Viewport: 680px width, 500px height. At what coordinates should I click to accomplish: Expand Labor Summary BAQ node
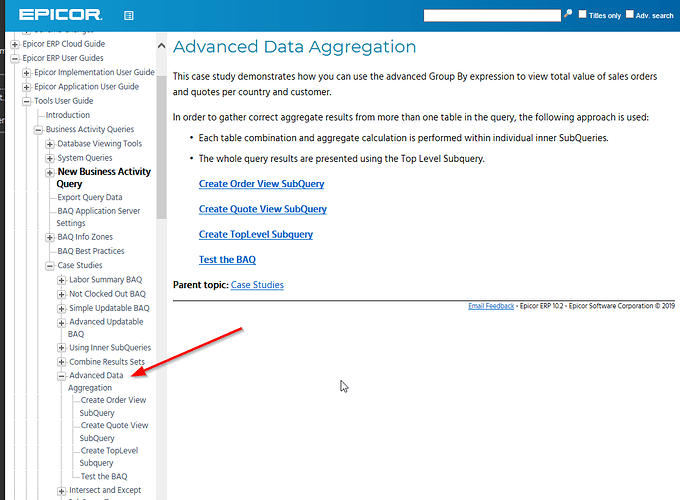click(62, 280)
